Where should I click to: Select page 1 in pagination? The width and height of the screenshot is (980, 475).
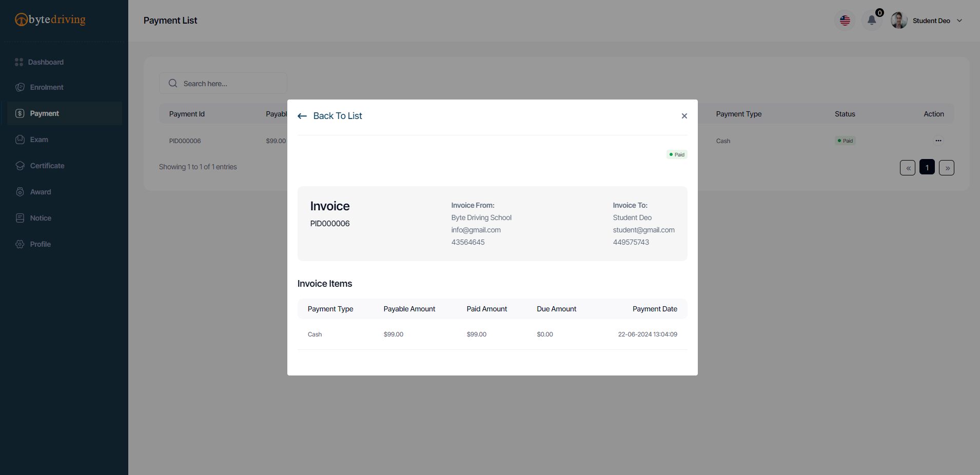(927, 168)
